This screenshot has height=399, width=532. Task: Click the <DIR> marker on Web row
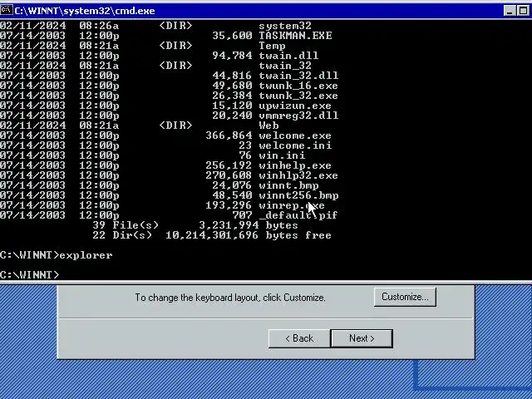(175, 126)
